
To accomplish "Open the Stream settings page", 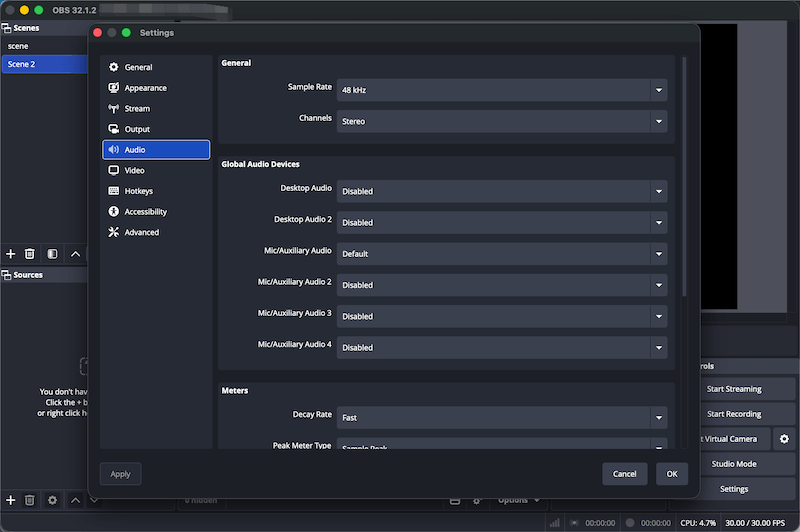I will click(x=156, y=109).
